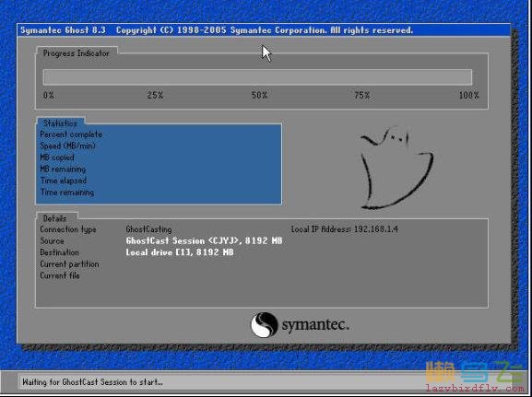The image size is (532, 397).
Task: Click the Ghost mascot drawing
Action: point(396,168)
